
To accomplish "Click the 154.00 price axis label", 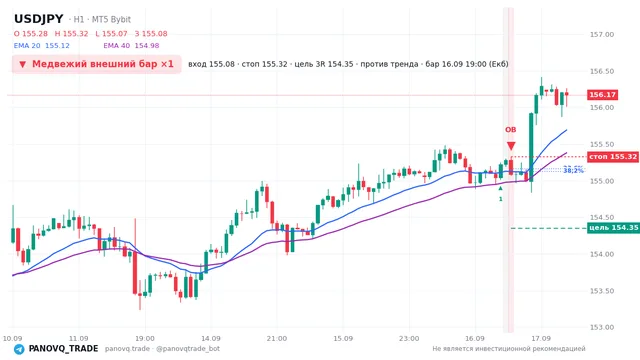I will 602,254.
